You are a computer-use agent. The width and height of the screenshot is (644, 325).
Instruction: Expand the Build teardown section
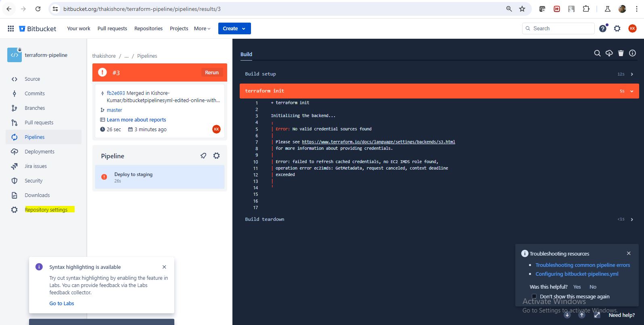point(631,220)
